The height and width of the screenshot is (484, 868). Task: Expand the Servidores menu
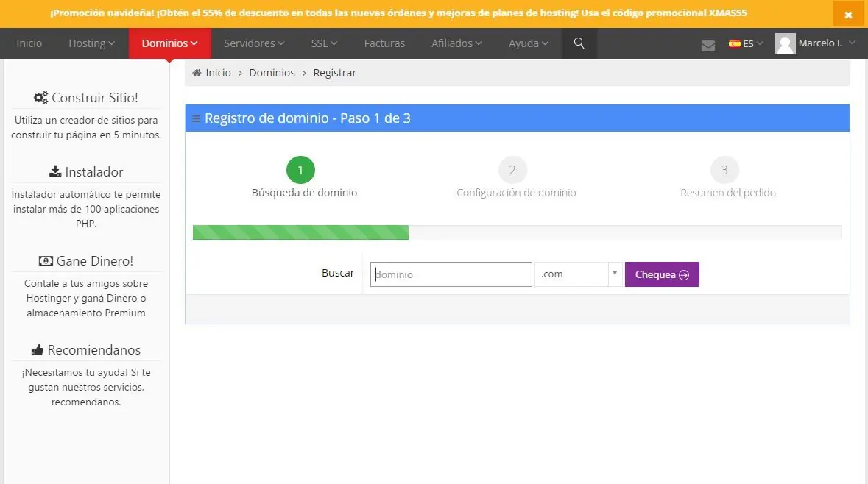point(253,43)
